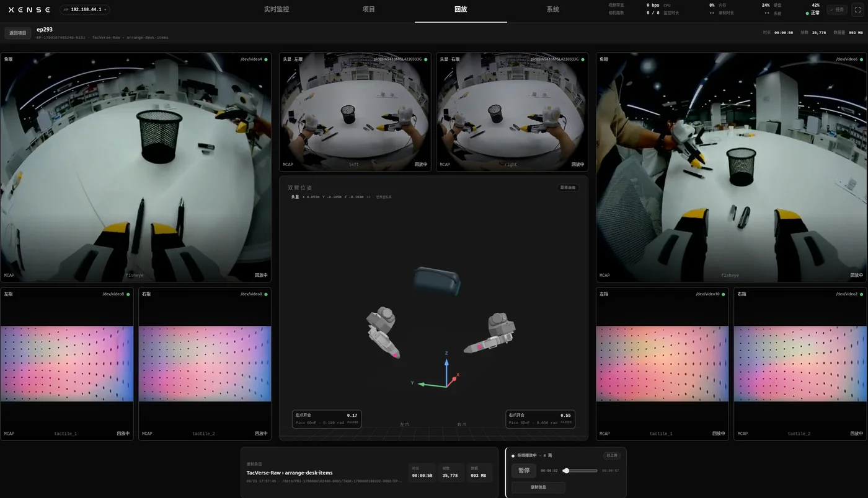This screenshot has height=498, width=868.
Task: Click the 头显 · 右眼 camera view
Action: pos(512,111)
